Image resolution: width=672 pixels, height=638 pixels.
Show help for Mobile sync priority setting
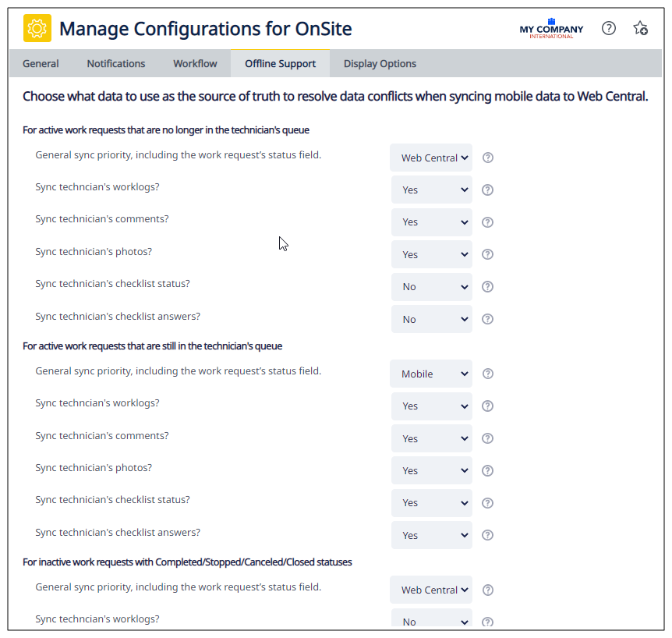pos(488,374)
